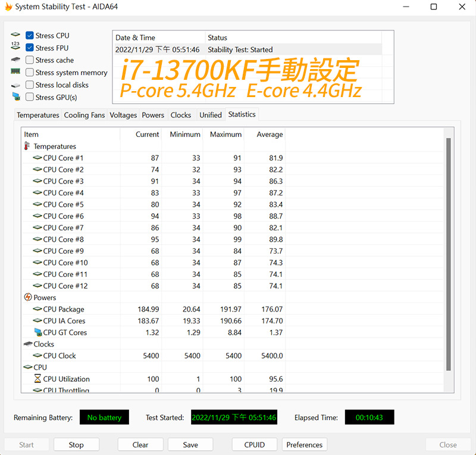Click the AIDA64 flame icon in title bar
Viewport: 476px width, 455px height.
(x=8, y=7)
